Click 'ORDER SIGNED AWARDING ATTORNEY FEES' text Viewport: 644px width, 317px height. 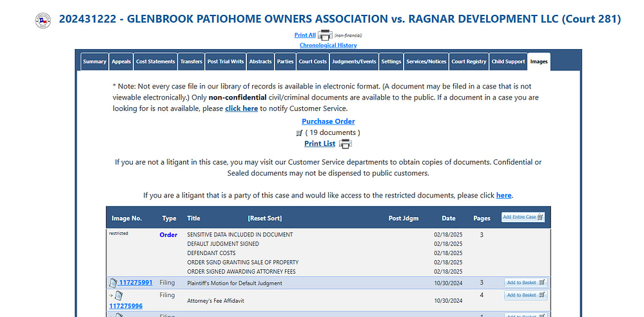coord(242,271)
